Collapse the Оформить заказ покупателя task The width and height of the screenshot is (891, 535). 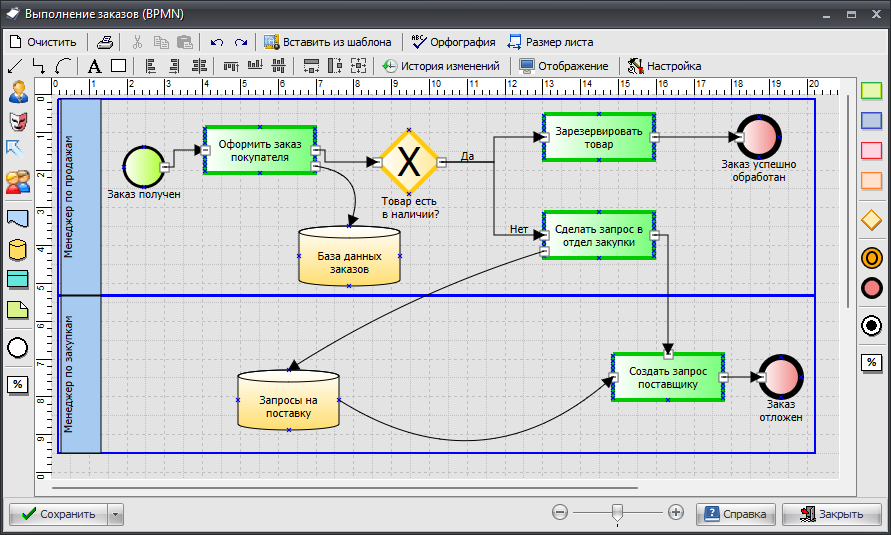click(315, 151)
